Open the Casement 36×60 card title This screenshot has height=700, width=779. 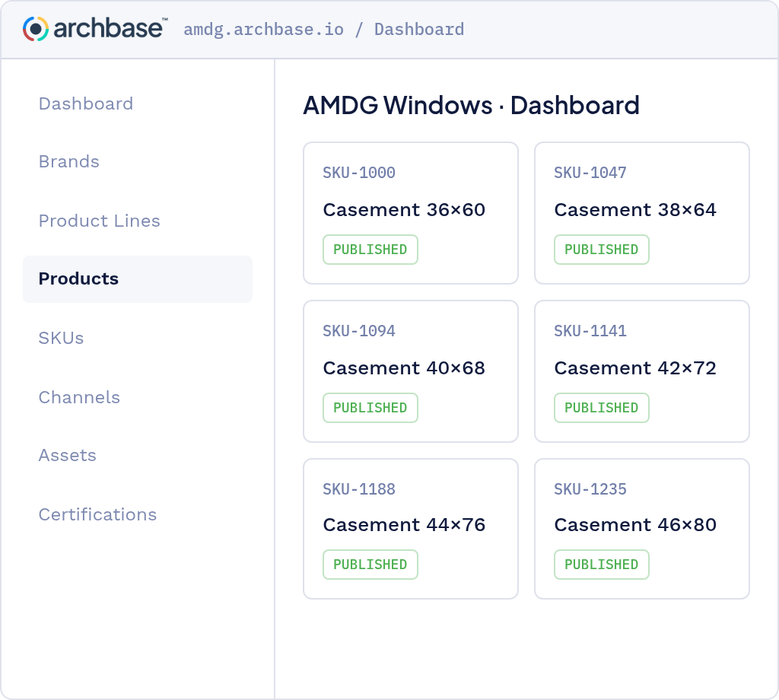(404, 210)
